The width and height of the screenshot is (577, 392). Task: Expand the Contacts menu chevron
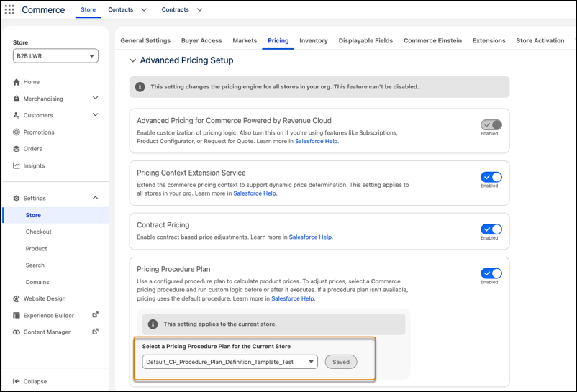tap(144, 10)
